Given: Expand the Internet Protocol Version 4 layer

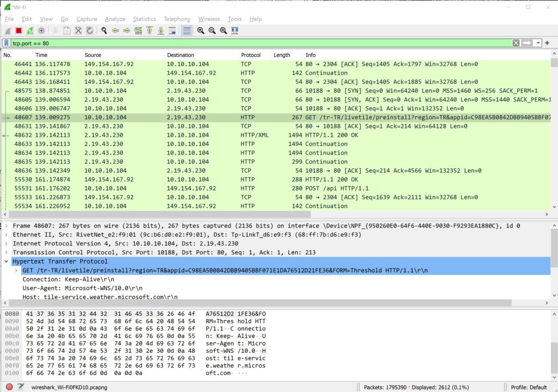Looking at the screenshot, I should [7, 243].
